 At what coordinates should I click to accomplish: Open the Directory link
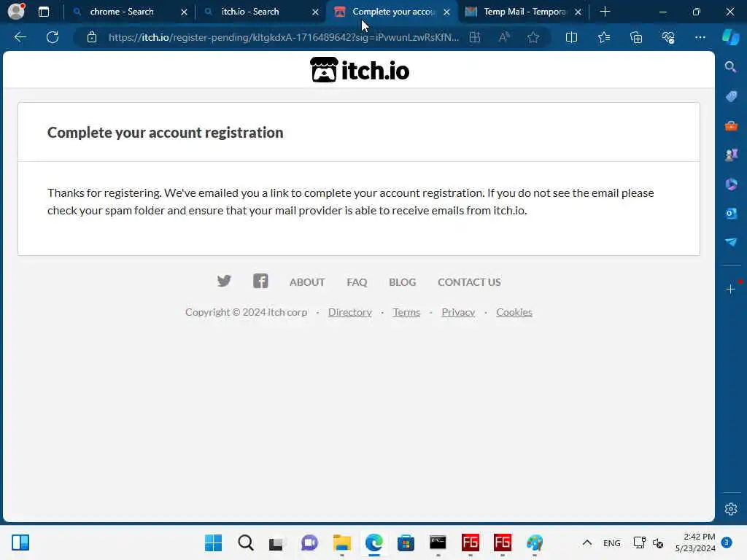350,312
